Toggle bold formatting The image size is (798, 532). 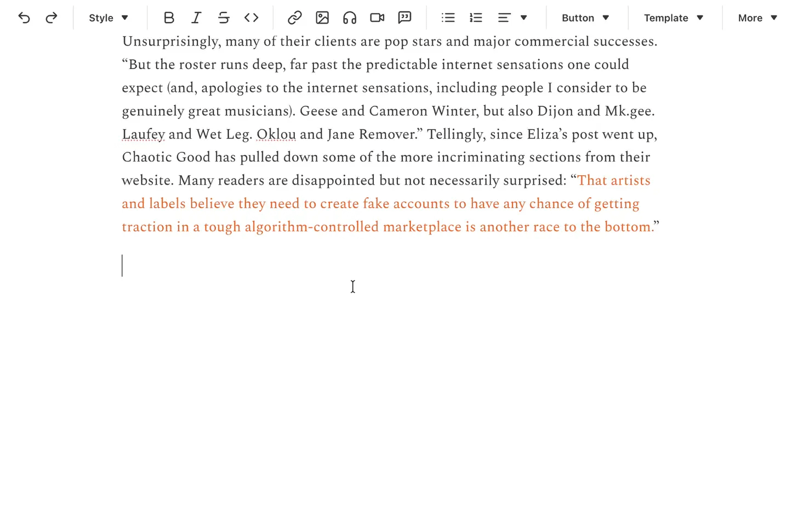pyautogui.click(x=169, y=18)
